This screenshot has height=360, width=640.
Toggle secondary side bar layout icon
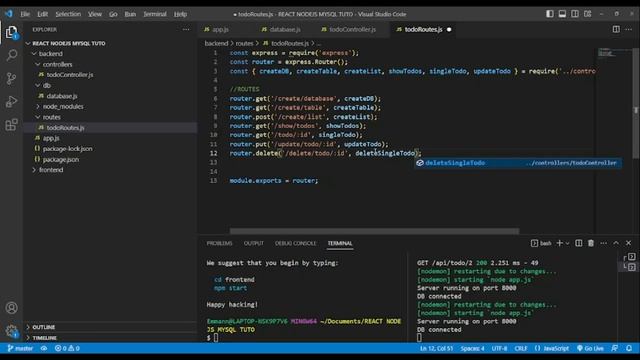pos(575,14)
